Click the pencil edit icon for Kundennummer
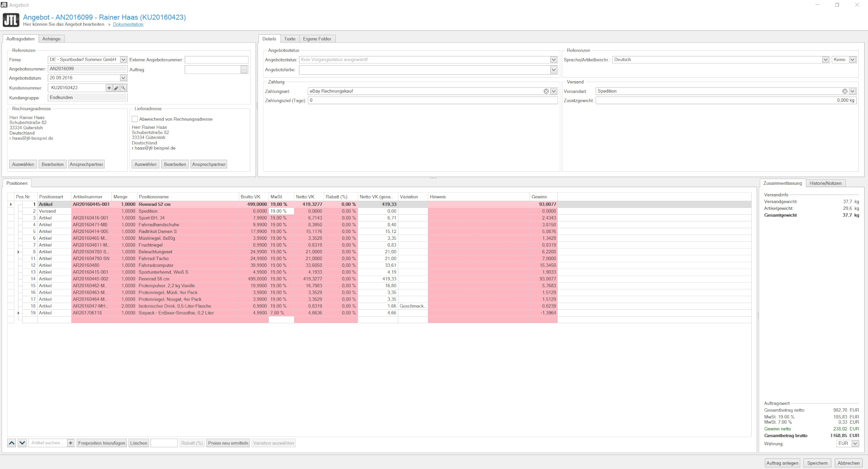 click(x=116, y=88)
